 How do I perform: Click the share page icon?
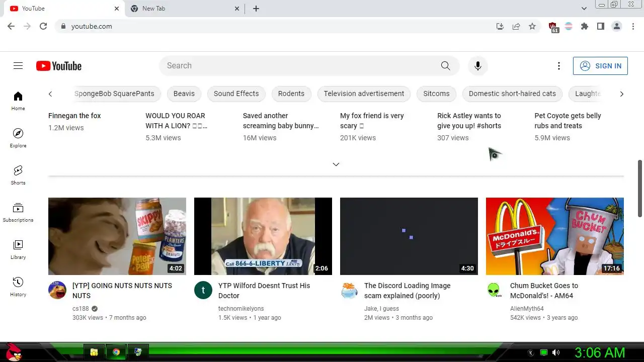tap(516, 26)
